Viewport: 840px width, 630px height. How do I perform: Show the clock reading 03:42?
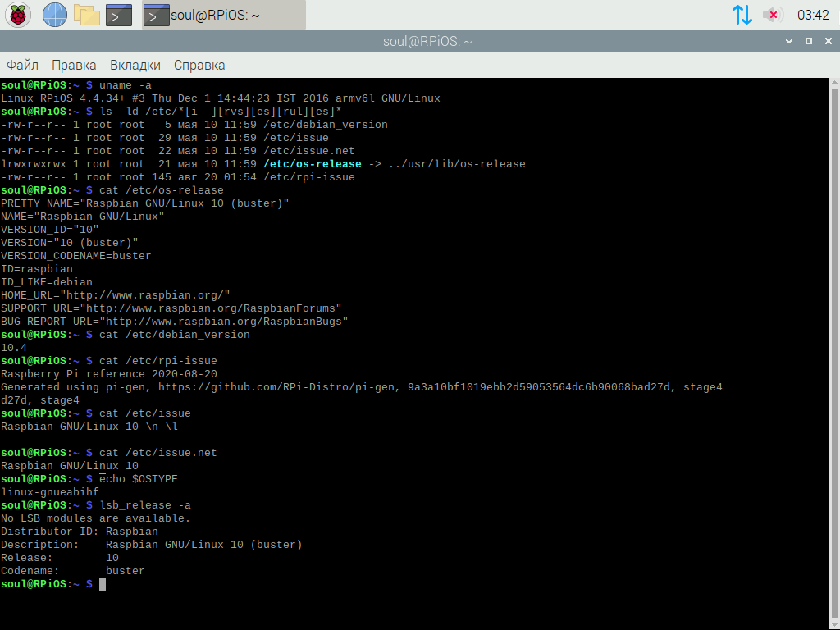point(813,15)
